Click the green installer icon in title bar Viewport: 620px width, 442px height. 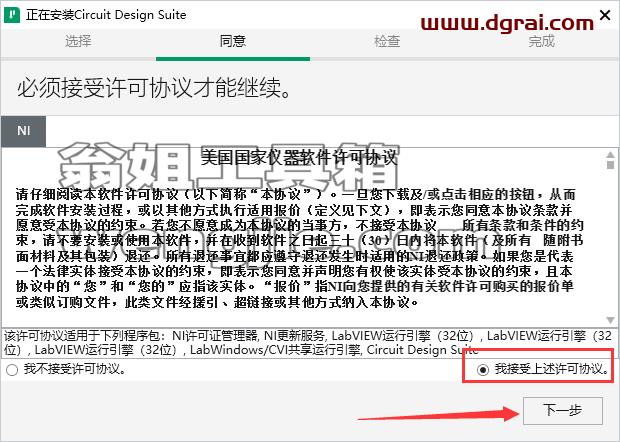point(11,15)
